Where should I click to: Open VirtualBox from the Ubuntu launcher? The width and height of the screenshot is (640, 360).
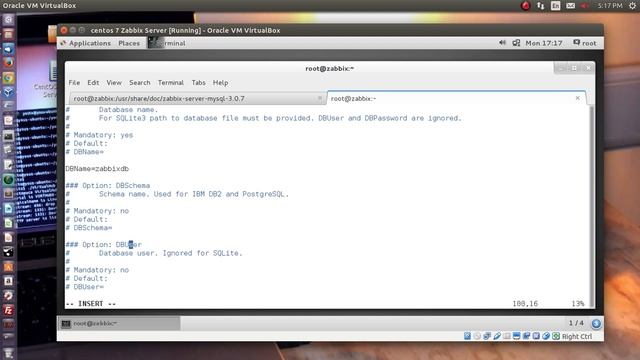[9, 92]
